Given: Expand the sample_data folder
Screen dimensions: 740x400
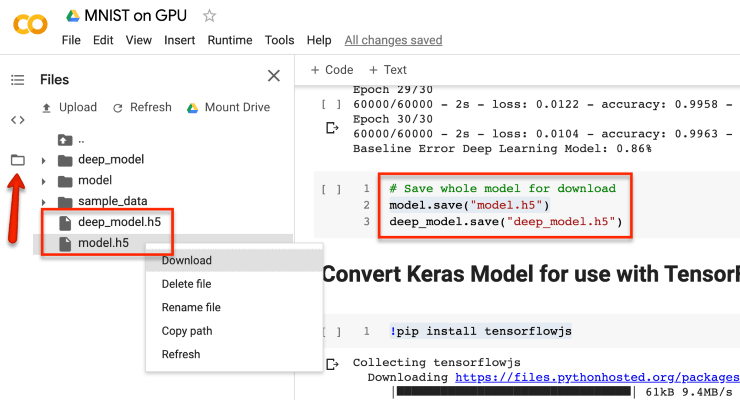Looking at the screenshot, I should (x=43, y=202).
